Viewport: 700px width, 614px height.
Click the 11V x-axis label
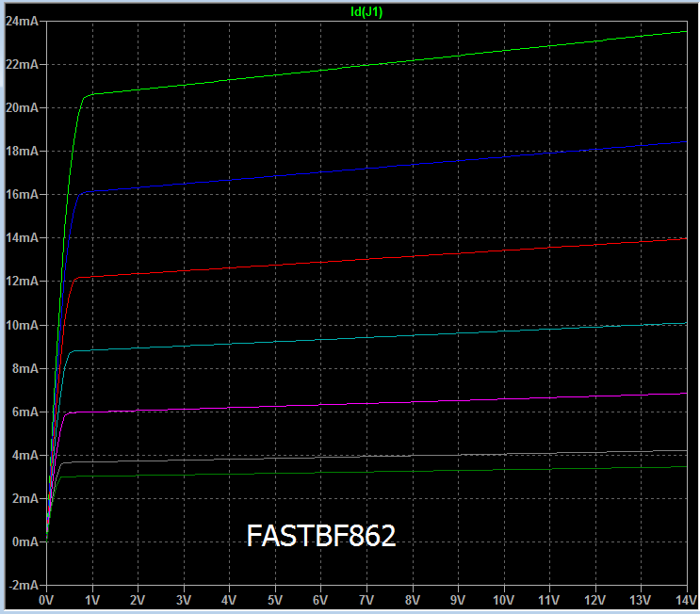click(x=549, y=600)
